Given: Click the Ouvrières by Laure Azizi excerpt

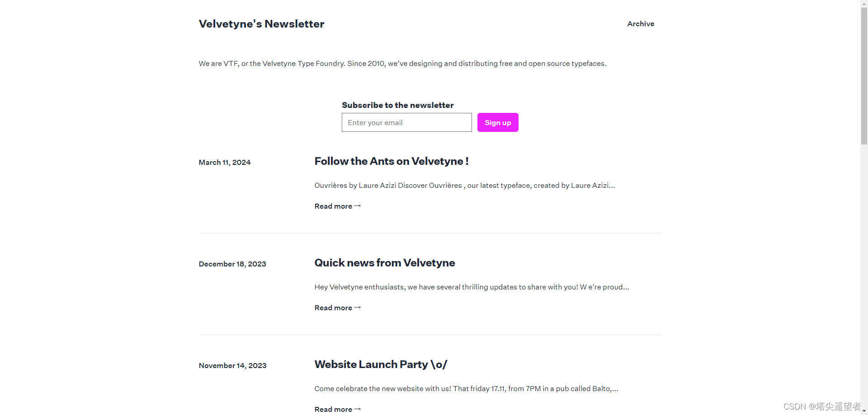Looking at the screenshot, I should click(465, 185).
